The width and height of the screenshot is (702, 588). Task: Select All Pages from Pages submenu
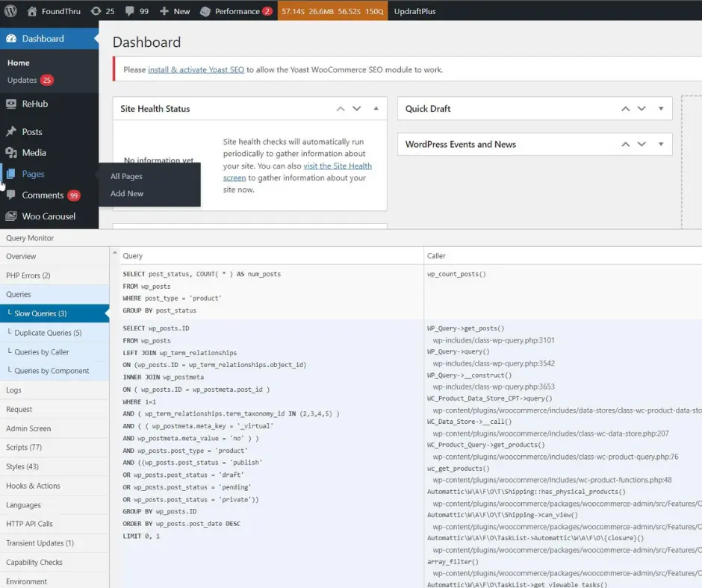[x=126, y=176]
